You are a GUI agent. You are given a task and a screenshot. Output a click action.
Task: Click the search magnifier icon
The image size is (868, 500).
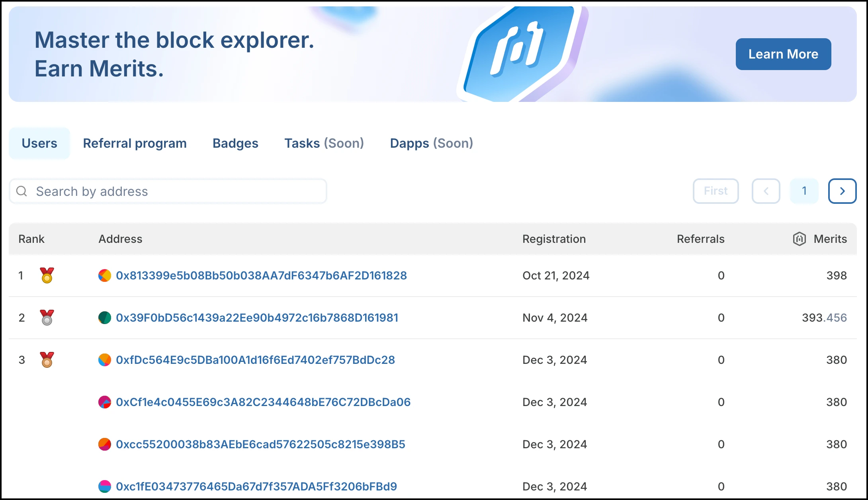(x=22, y=191)
